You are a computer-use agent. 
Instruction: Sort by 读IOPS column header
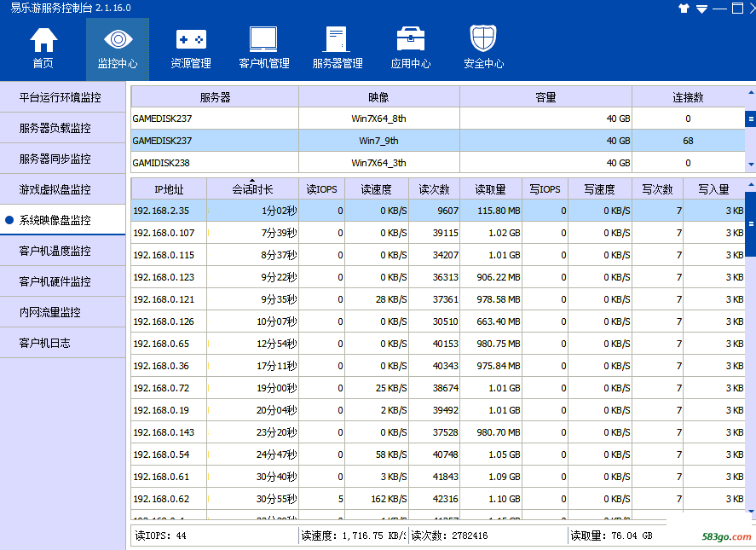point(321,189)
